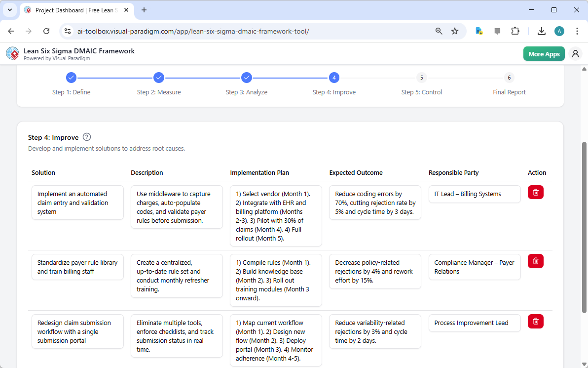Open the browser Extensions puzzle icon
The width and height of the screenshot is (588, 368).
[x=515, y=31]
